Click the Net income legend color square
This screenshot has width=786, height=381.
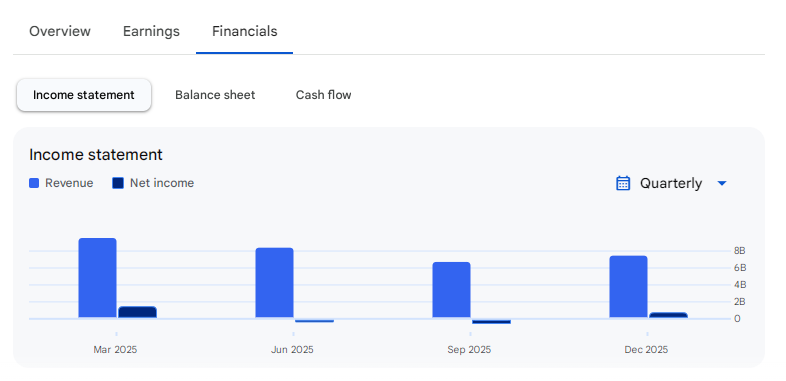[x=118, y=183]
